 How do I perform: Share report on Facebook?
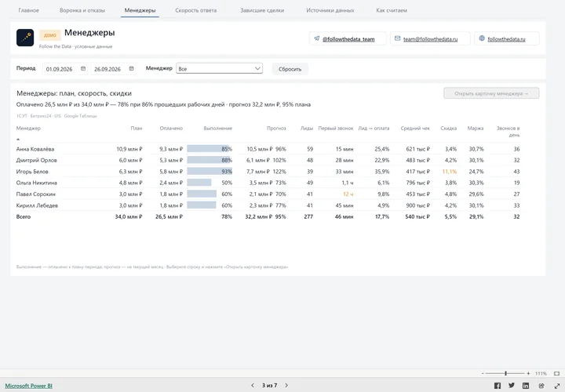tap(498, 386)
